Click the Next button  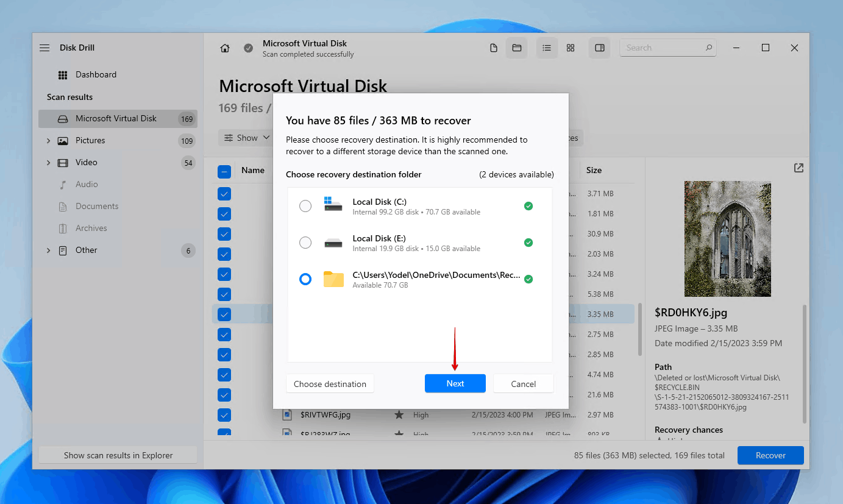(455, 383)
